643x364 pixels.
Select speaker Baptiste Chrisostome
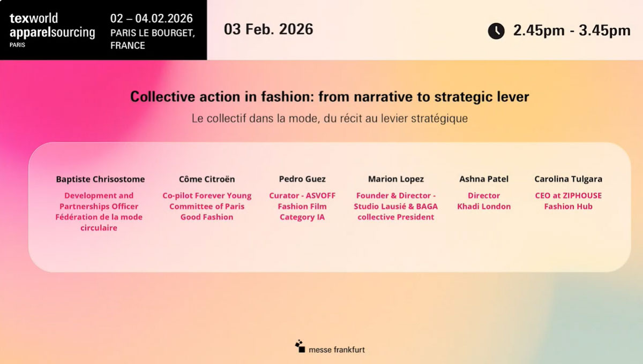(100, 179)
